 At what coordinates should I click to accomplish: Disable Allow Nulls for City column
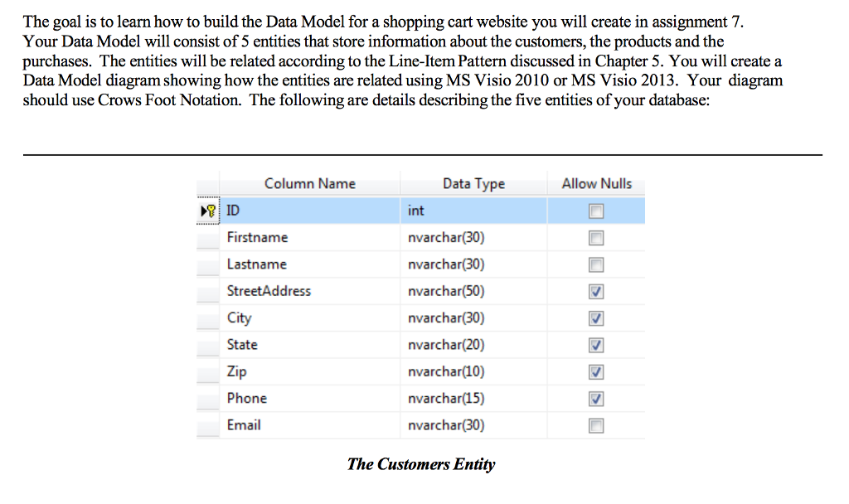click(x=596, y=318)
